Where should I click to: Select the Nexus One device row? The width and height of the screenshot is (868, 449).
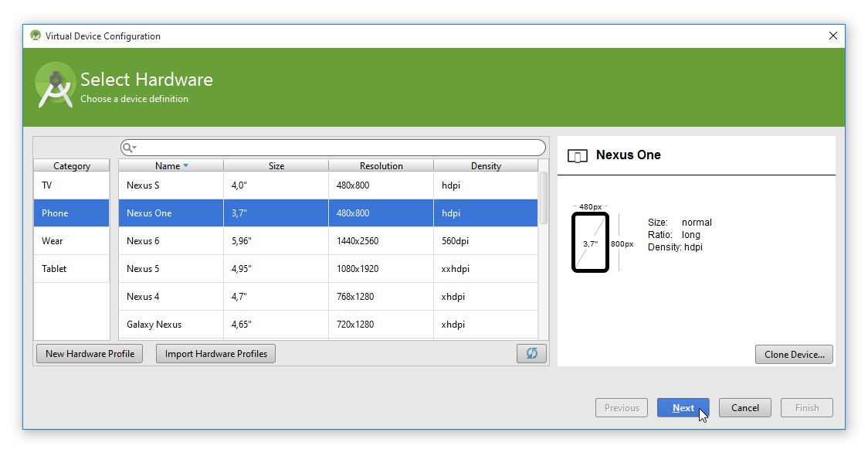328,213
